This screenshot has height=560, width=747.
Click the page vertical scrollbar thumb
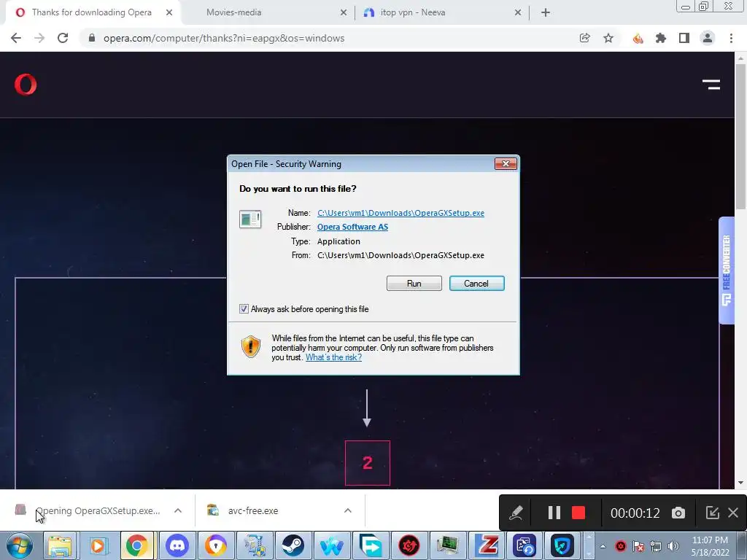coord(740,136)
